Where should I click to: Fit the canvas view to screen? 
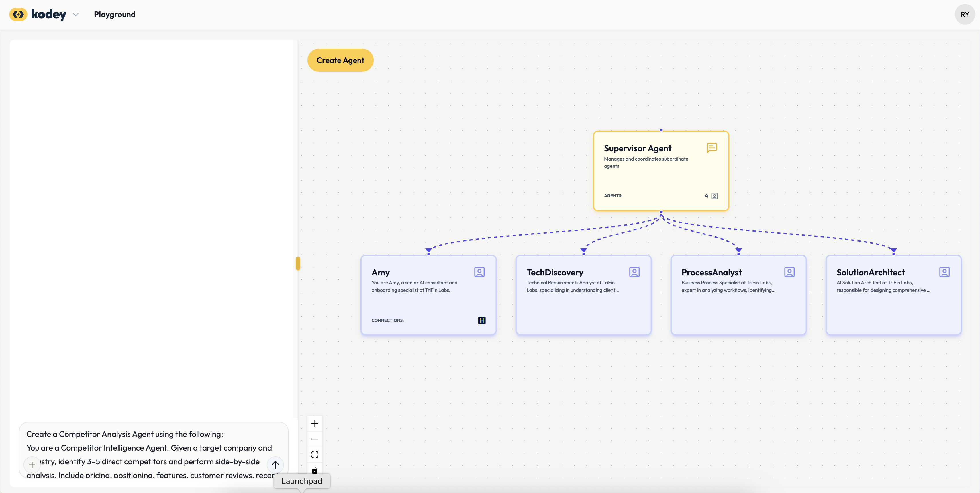[x=315, y=455]
